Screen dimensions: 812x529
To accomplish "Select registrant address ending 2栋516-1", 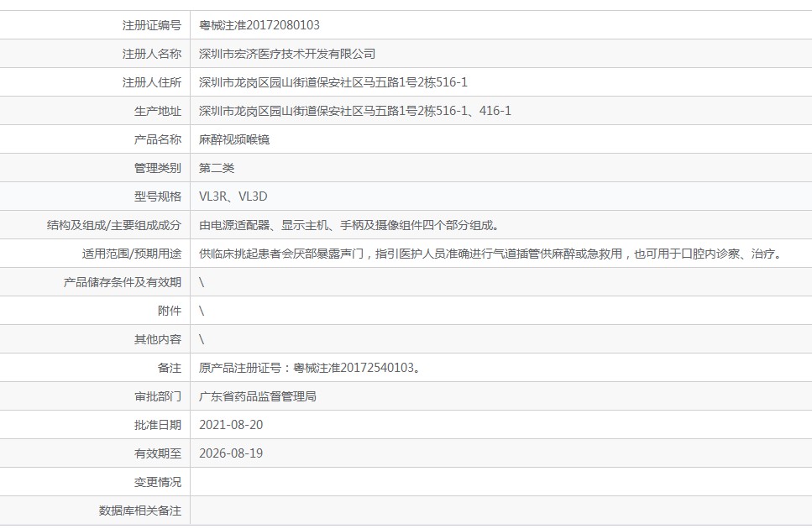I will 333,82.
